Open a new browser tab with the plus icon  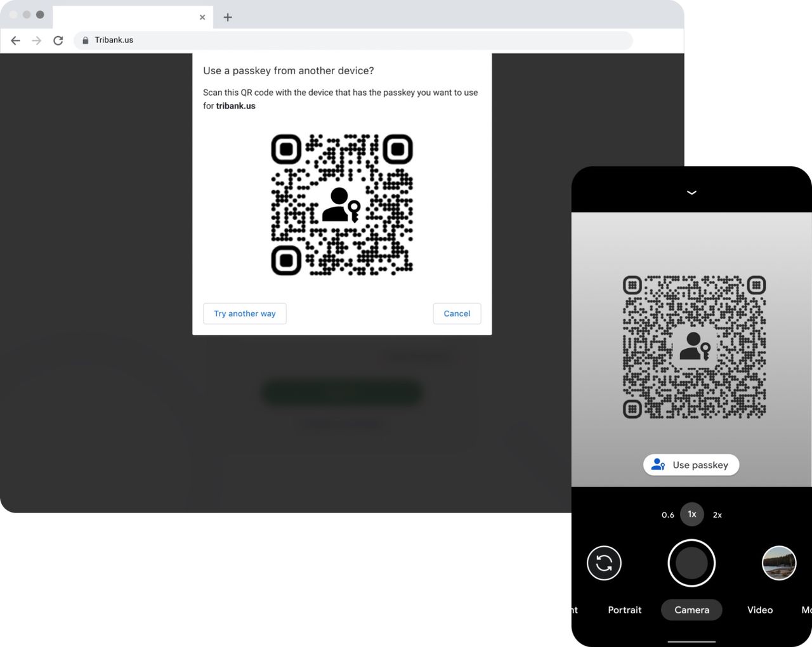[x=227, y=17]
